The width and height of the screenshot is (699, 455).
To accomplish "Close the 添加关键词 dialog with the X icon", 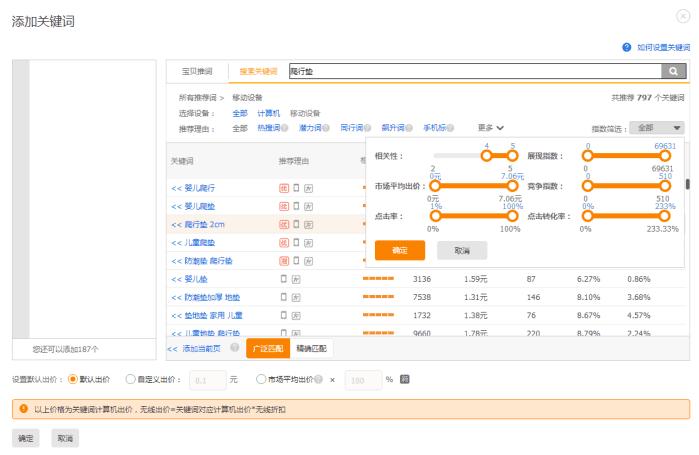I will pos(683,16).
